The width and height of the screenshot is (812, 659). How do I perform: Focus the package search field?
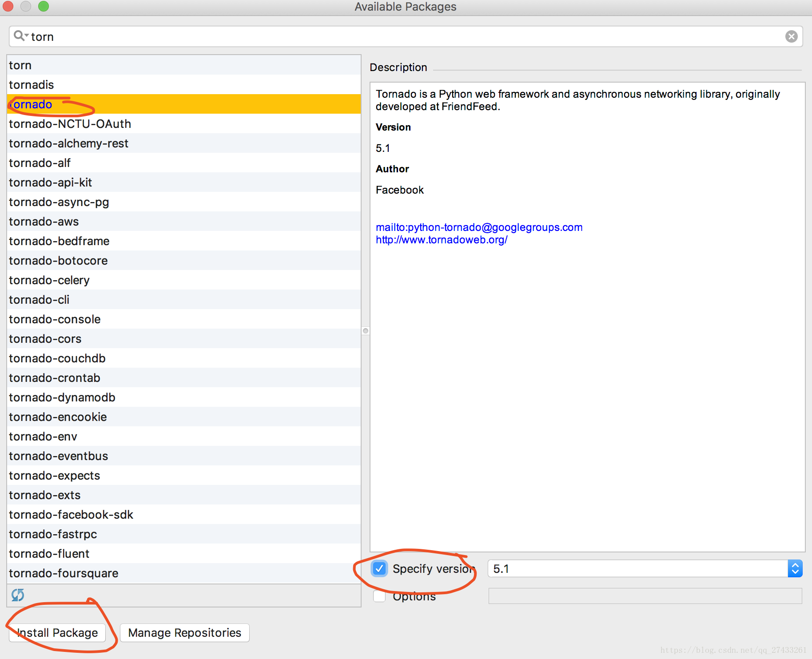click(x=406, y=36)
